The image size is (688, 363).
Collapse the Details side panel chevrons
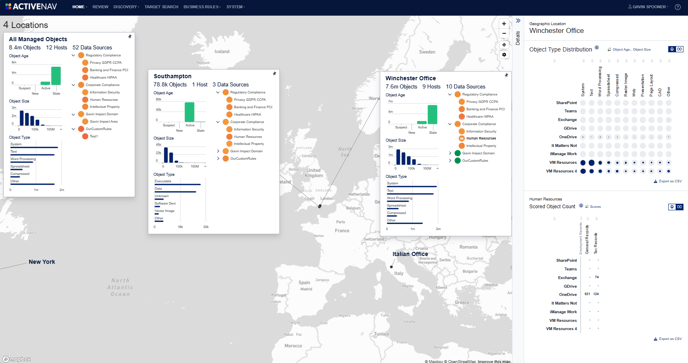tap(518, 21)
